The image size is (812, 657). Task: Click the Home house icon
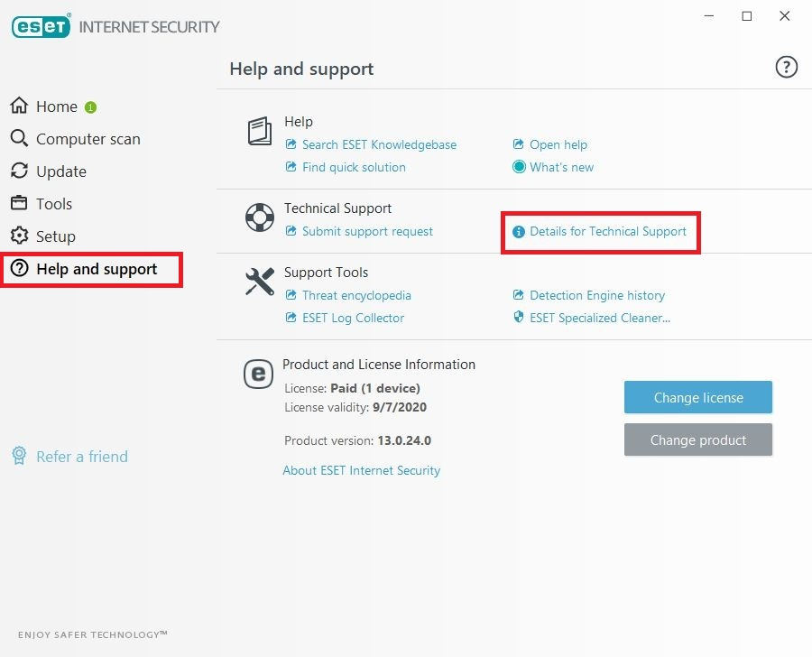pos(19,106)
